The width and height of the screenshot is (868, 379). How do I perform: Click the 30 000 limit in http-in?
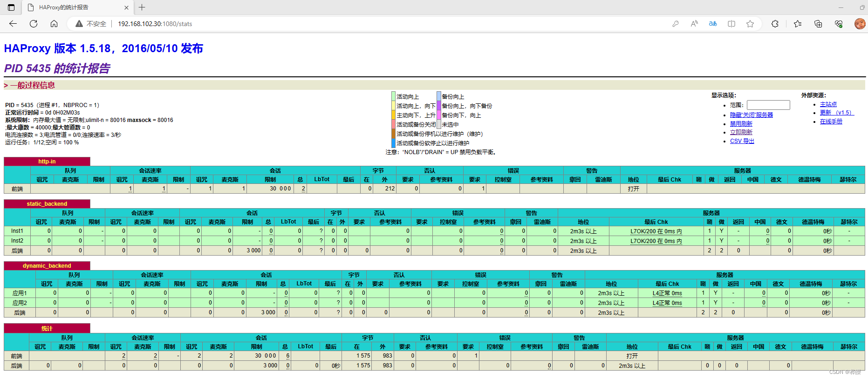[280, 189]
